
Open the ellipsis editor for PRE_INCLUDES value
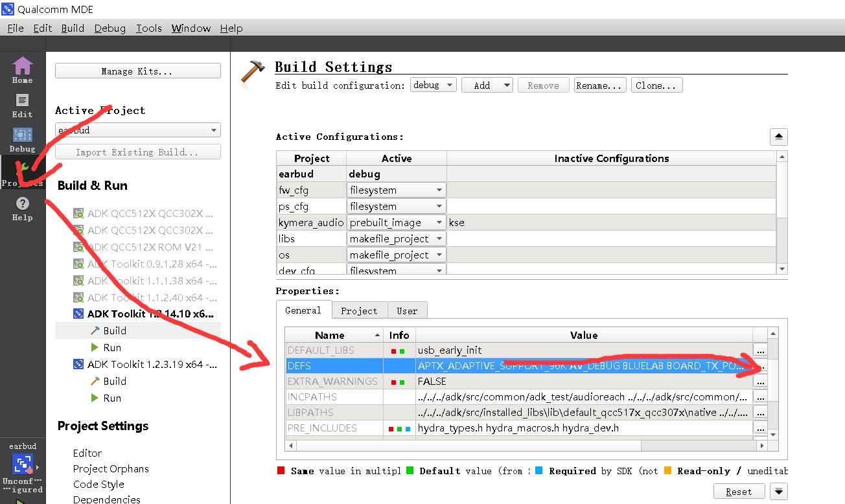[760, 428]
